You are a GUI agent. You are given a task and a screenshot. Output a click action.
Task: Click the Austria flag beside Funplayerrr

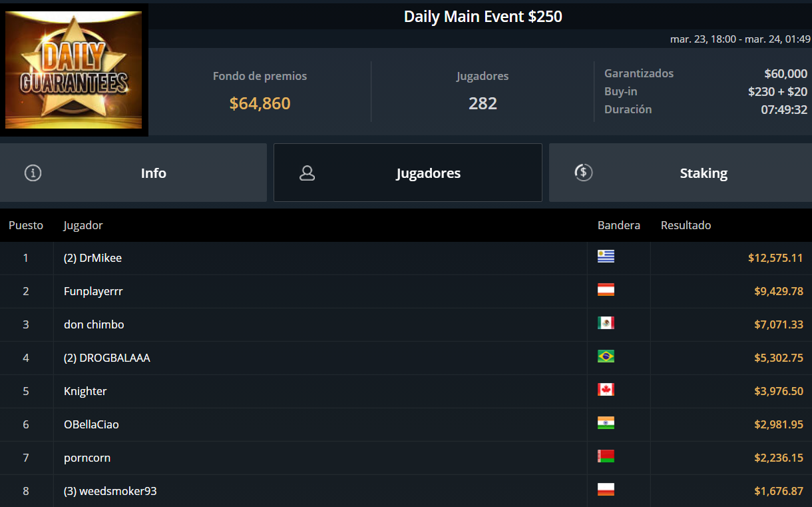click(606, 290)
